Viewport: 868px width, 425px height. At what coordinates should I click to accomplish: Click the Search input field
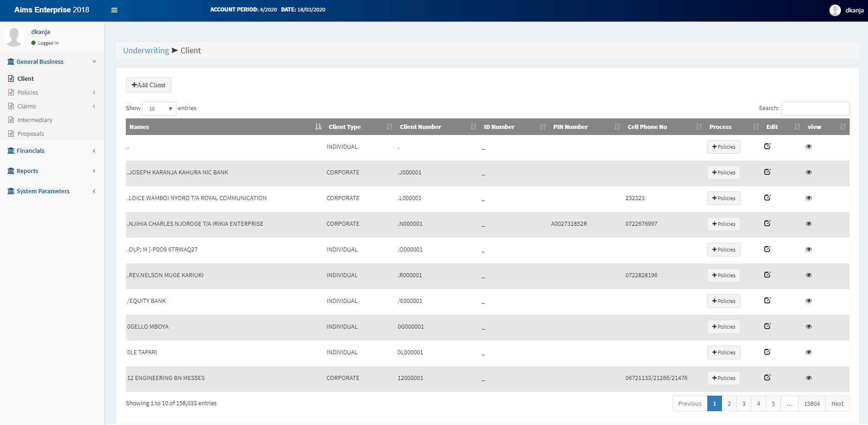(815, 109)
